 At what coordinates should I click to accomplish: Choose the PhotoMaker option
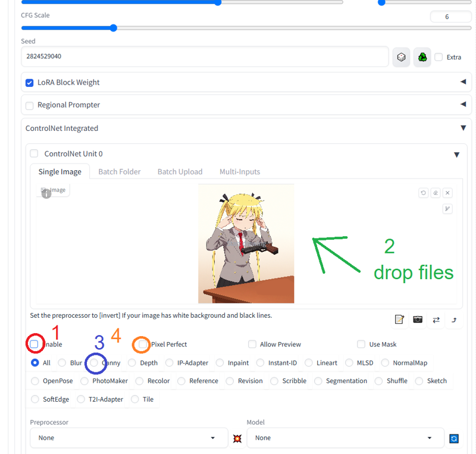point(84,381)
